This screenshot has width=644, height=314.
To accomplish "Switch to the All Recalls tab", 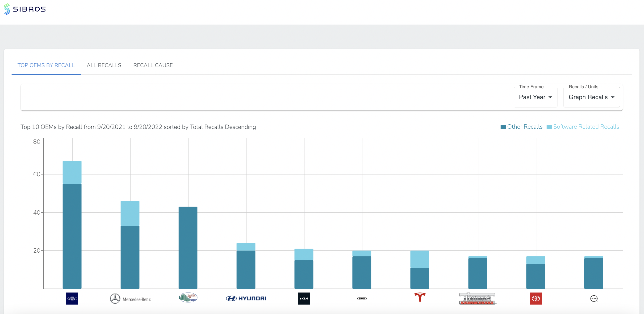I will (x=104, y=65).
